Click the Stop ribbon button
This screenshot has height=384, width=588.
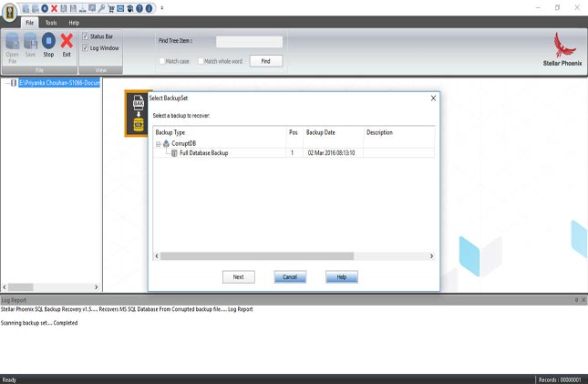point(48,45)
